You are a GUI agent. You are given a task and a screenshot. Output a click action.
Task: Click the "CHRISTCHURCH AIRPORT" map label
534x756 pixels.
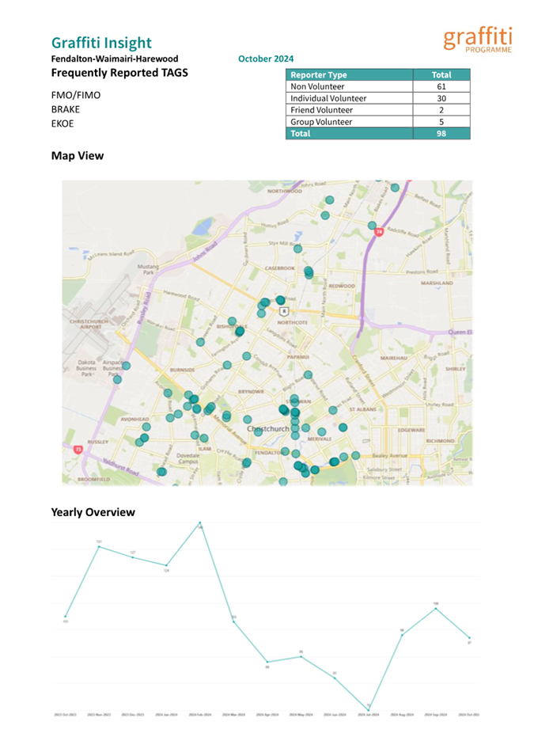pyautogui.click(x=89, y=324)
